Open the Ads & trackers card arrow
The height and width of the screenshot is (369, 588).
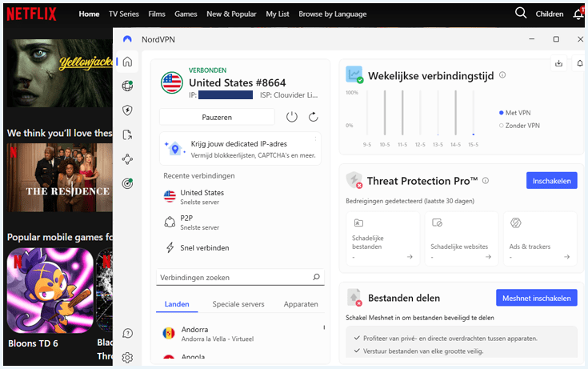[x=566, y=257]
